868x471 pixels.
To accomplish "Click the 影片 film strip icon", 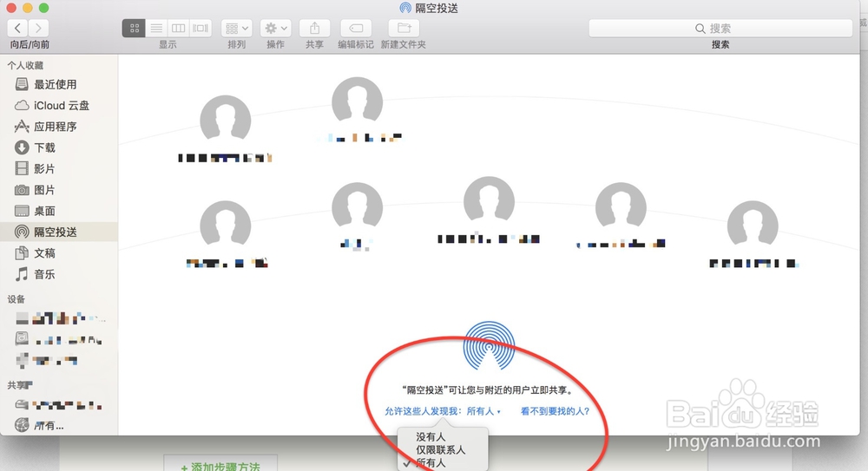I will pyautogui.click(x=22, y=168).
